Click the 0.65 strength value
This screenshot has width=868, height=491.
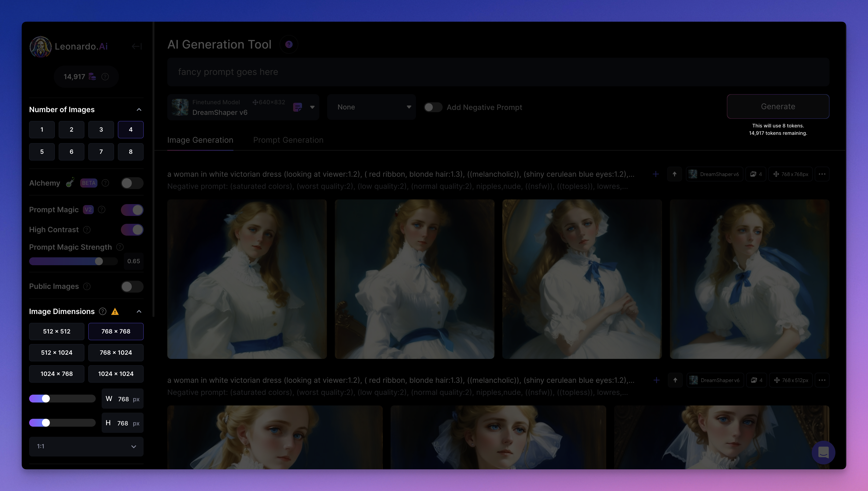point(134,261)
